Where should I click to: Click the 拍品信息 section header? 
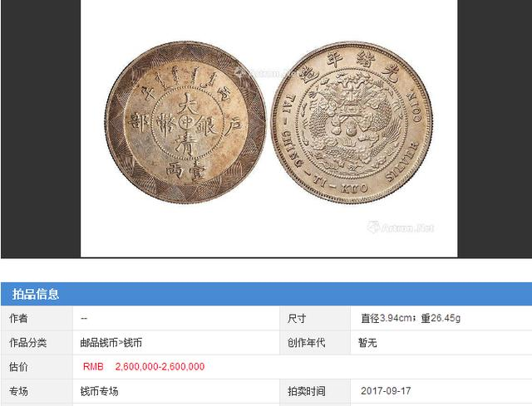pos(36,294)
